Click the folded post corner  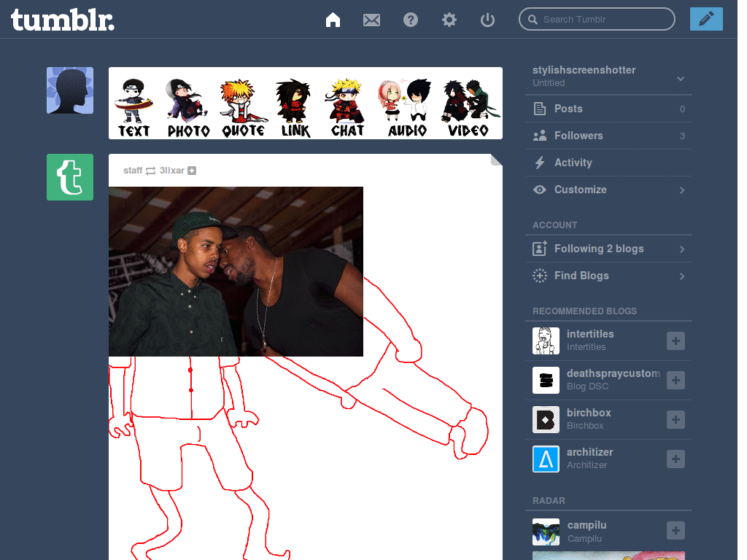click(496, 160)
